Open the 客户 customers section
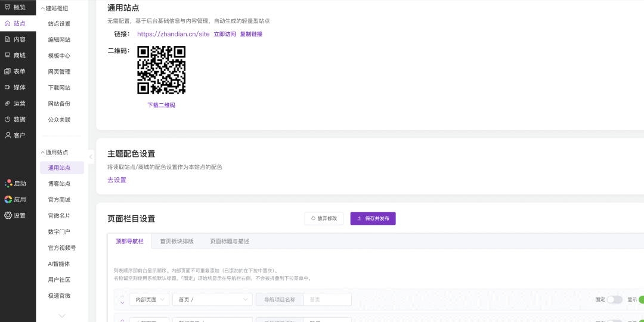The height and width of the screenshot is (322, 644). coord(15,135)
